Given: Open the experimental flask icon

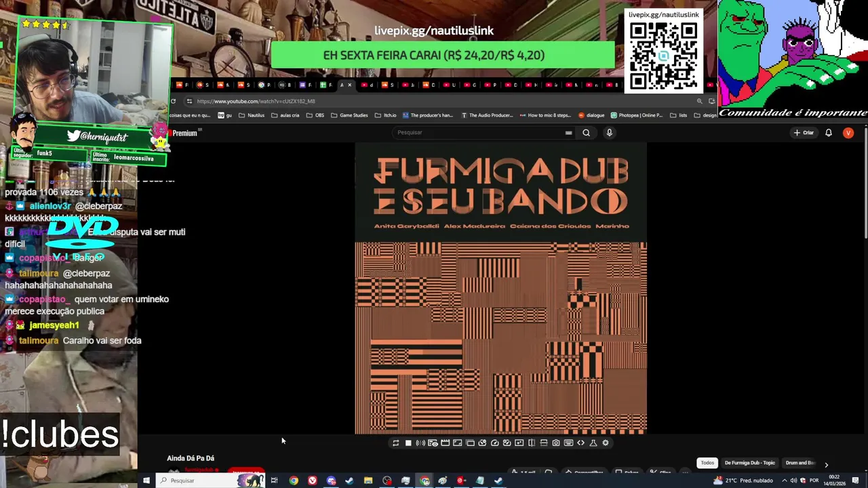Looking at the screenshot, I should [x=593, y=443].
